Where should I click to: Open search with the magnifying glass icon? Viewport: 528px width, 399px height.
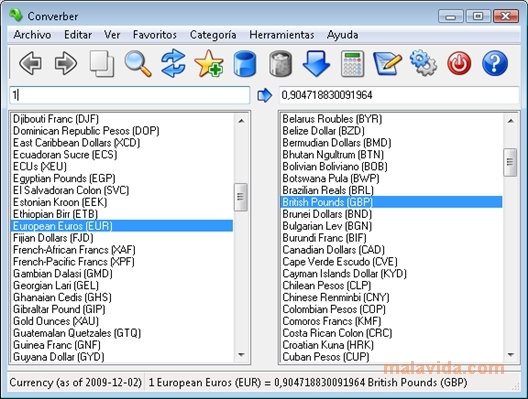pos(138,63)
